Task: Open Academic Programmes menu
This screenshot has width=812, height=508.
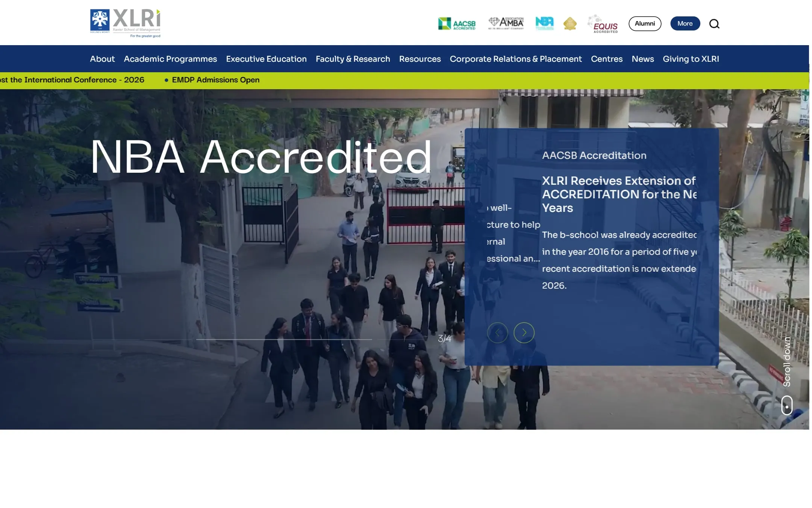Action: (x=170, y=59)
